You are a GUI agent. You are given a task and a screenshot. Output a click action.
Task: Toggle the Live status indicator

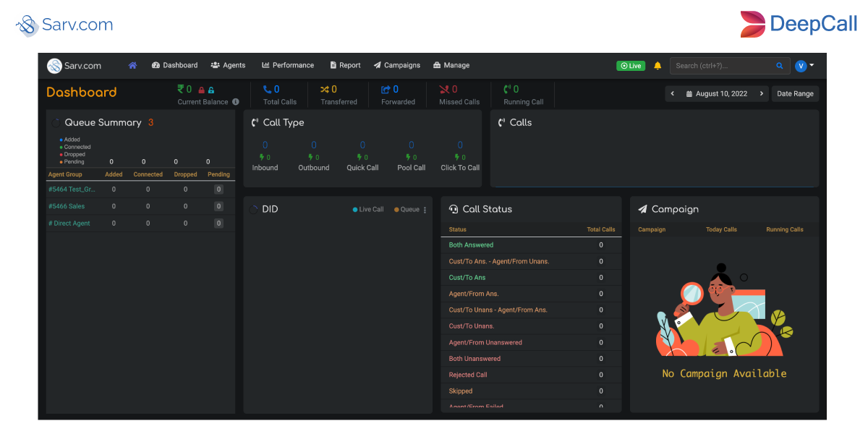630,65
